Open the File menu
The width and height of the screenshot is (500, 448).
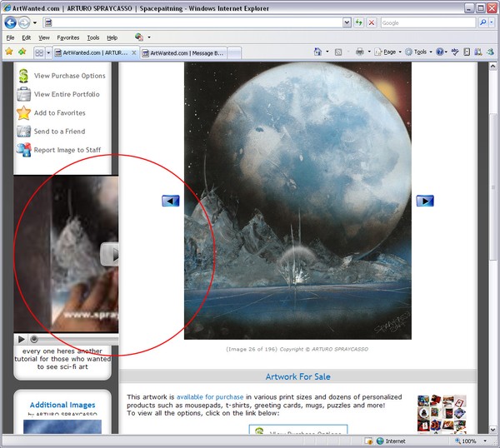tap(10, 37)
